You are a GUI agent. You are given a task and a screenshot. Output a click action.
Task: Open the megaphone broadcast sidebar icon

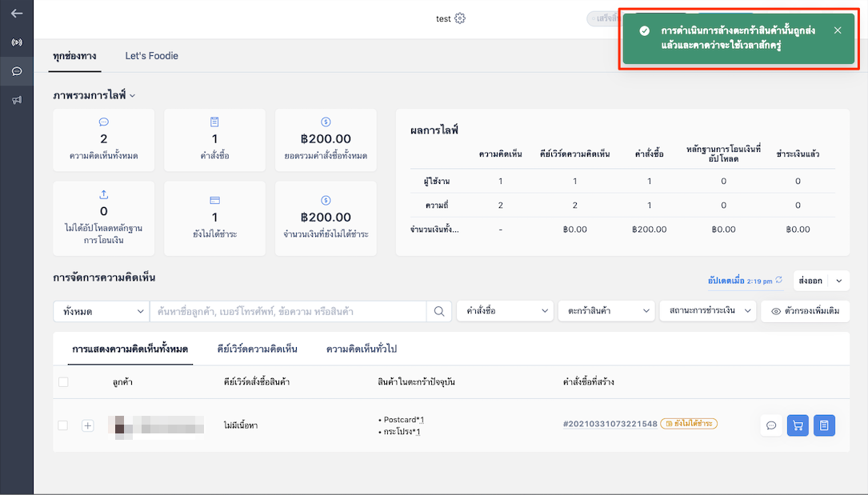17,100
